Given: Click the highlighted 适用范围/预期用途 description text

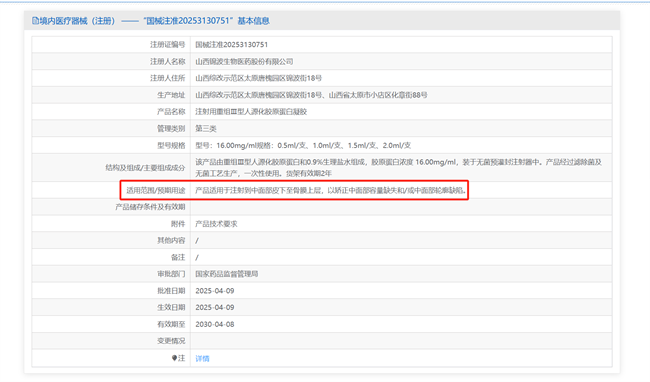Looking at the screenshot, I should coord(331,191).
